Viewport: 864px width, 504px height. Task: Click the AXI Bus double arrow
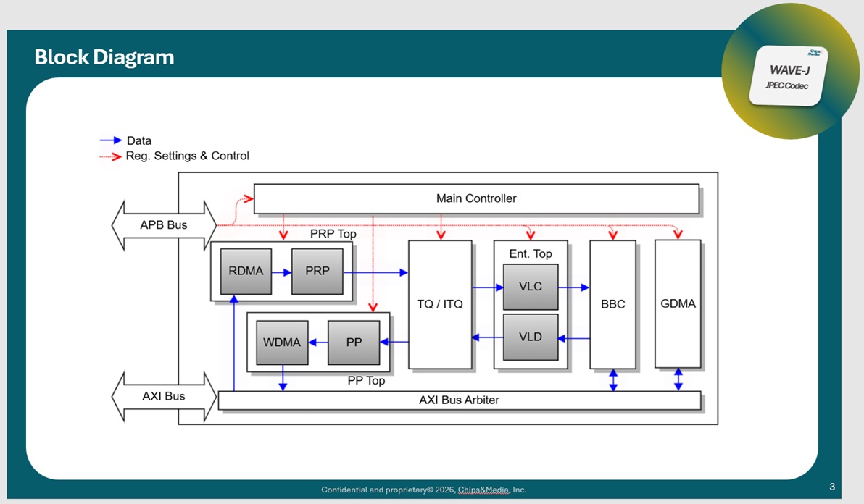coord(164,396)
